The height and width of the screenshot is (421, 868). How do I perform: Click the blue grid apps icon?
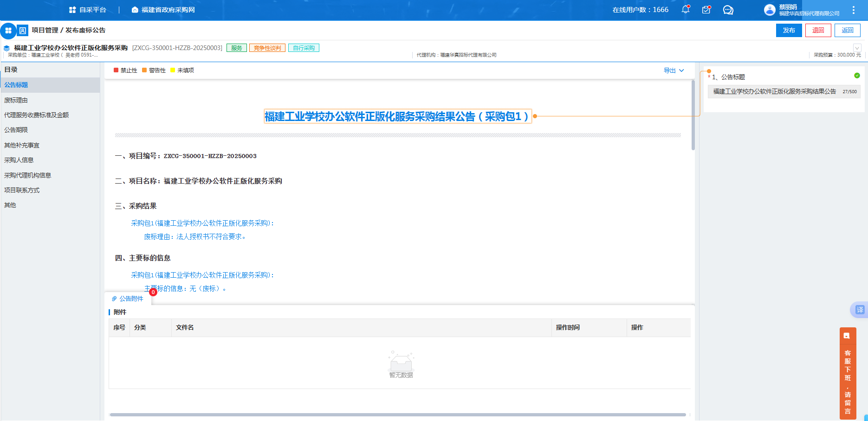[8, 31]
